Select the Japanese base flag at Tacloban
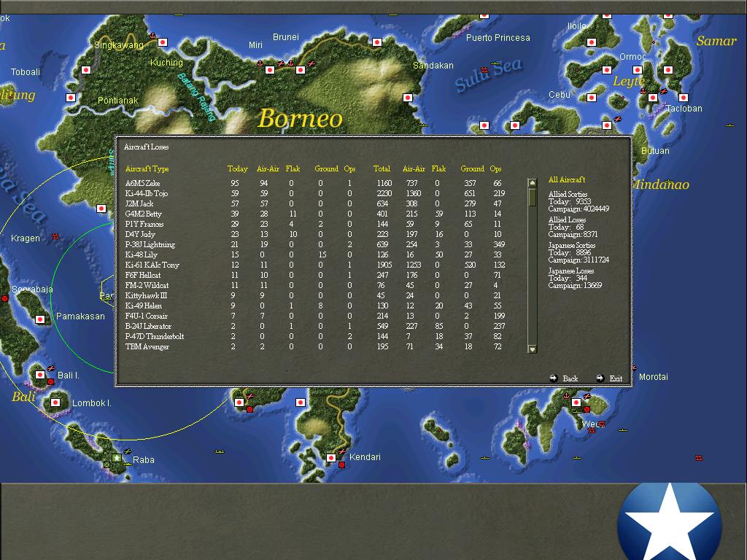 [x=683, y=98]
